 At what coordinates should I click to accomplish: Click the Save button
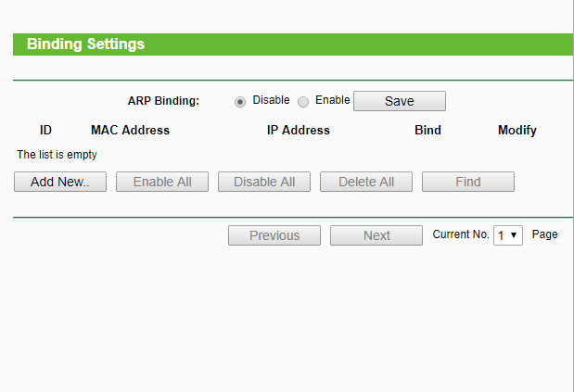tap(400, 101)
